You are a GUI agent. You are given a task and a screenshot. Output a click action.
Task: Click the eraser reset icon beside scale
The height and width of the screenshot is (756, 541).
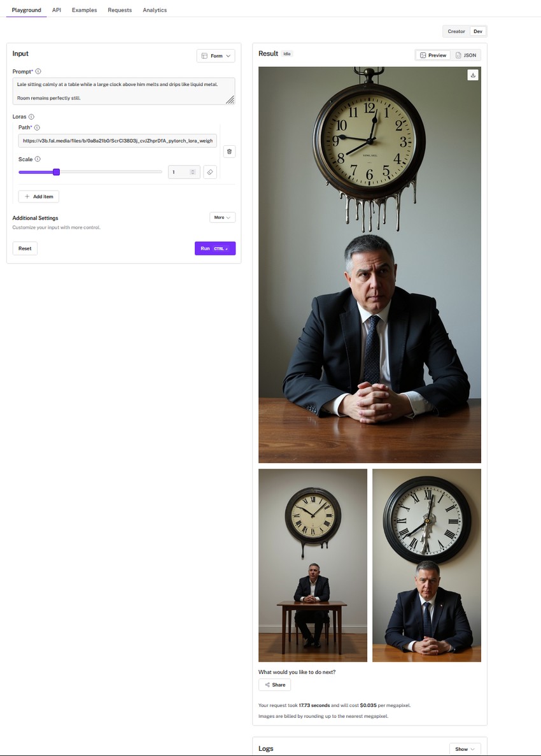tap(210, 172)
